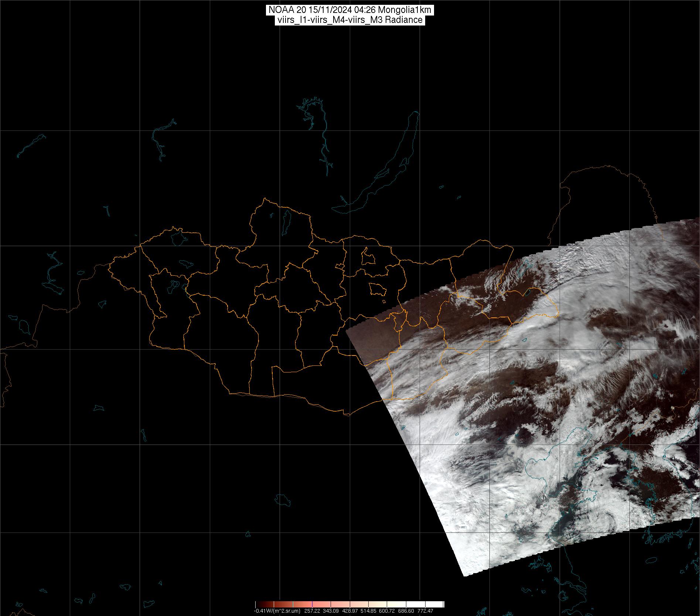Click the '-0.41W/(m^2.sr.um)' colorbar label

click(277, 611)
